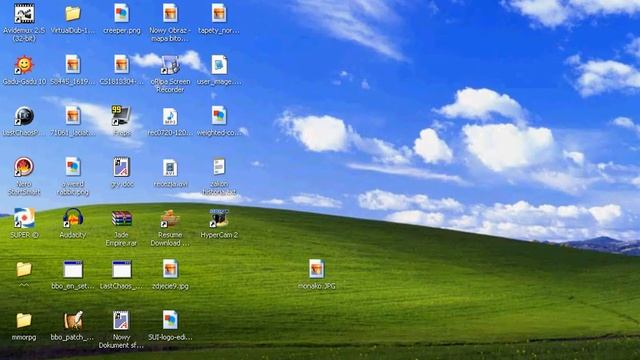Select the Jade Empire.rar archive
This screenshot has width=640, height=360.
coord(121,219)
